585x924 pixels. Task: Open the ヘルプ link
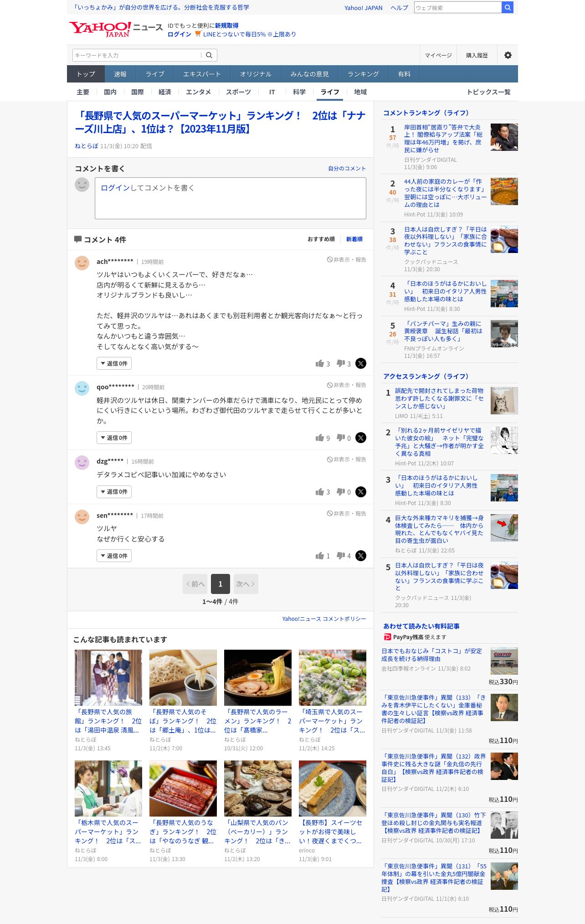399,8
